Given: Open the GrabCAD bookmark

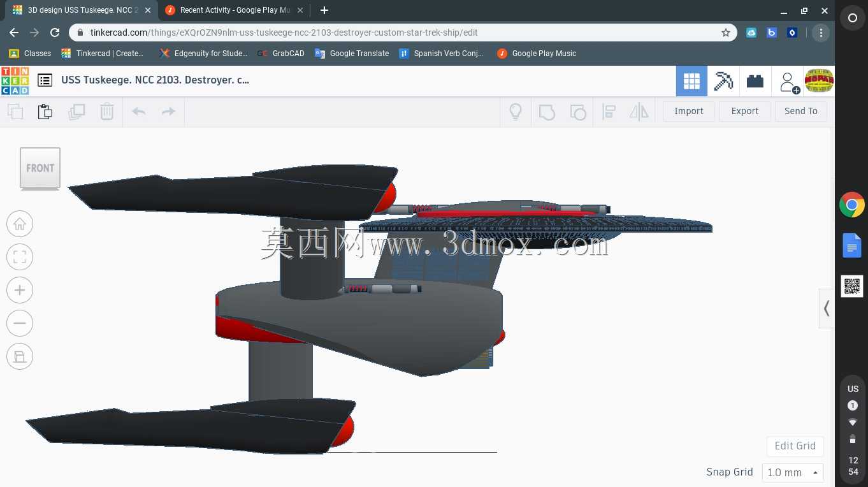Looking at the screenshot, I should click(x=281, y=54).
